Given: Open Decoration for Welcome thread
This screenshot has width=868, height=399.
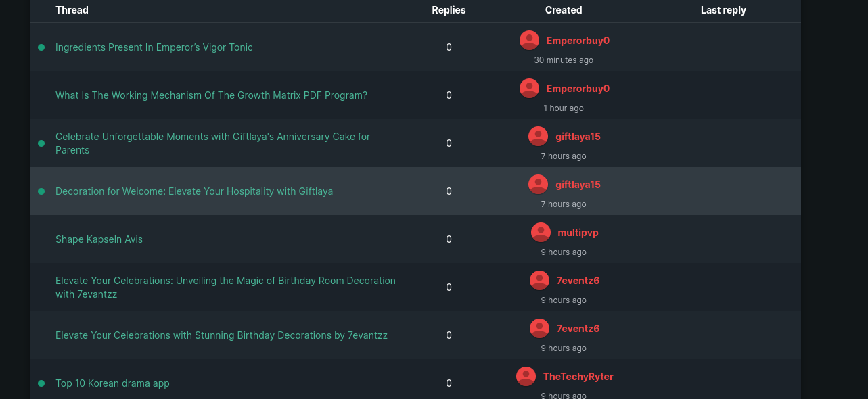Looking at the screenshot, I should 194,191.
